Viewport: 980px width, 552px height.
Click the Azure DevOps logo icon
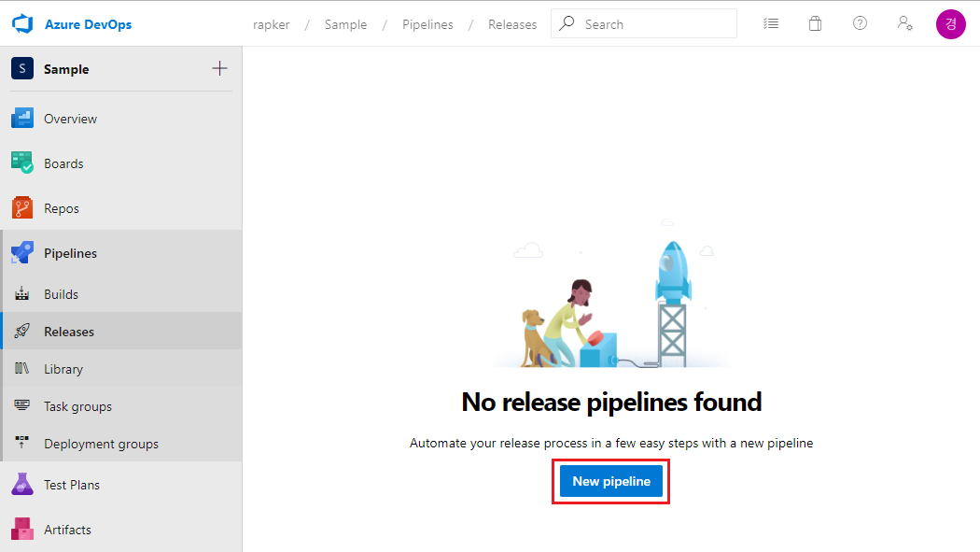point(22,23)
